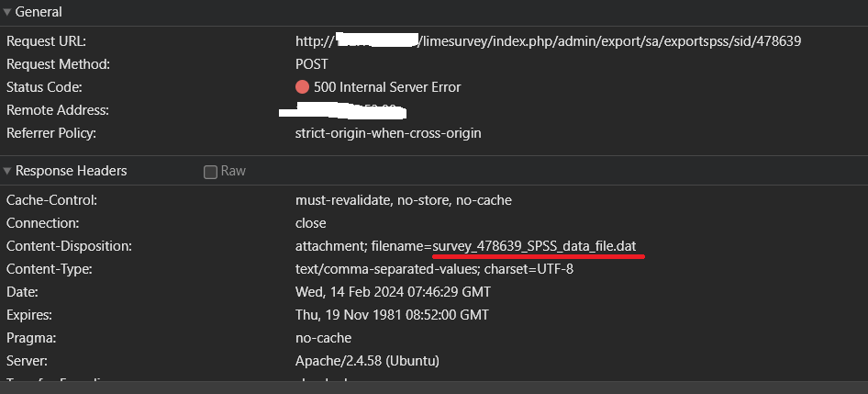Collapse the Response Headers section
Viewport: 868px width, 394px height.
tap(7, 171)
